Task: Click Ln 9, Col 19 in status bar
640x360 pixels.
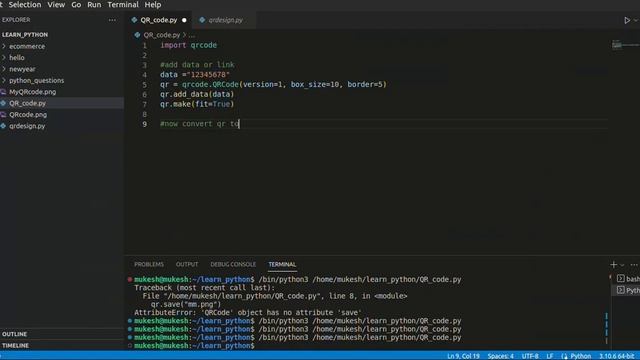Action: pos(463,356)
